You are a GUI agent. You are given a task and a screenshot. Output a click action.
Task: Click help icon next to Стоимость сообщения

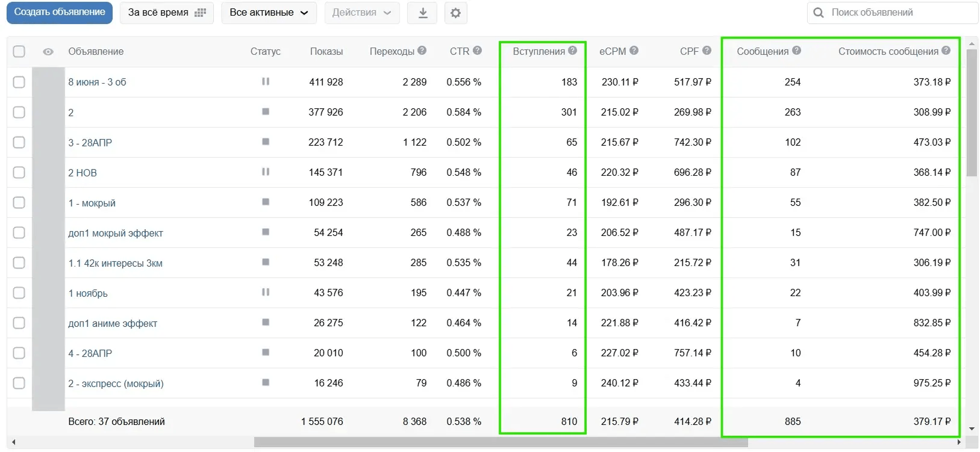pyautogui.click(x=946, y=51)
